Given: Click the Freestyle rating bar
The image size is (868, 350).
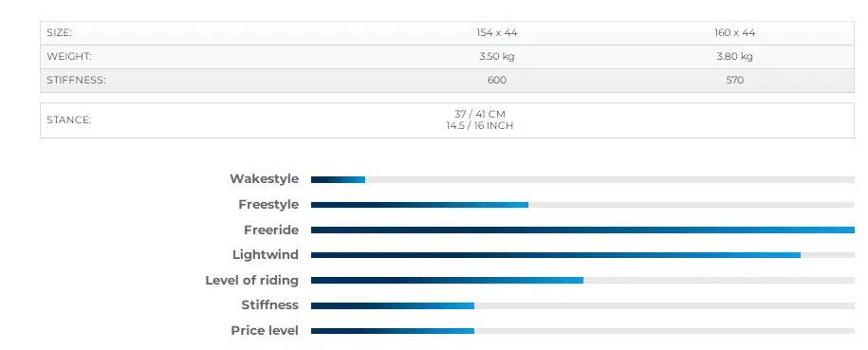Looking at the screenshot, I should click(582, 205).
